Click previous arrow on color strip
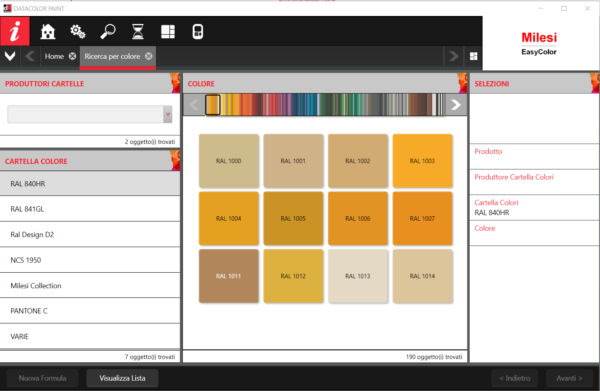600x391 pixels. (194, 105)
